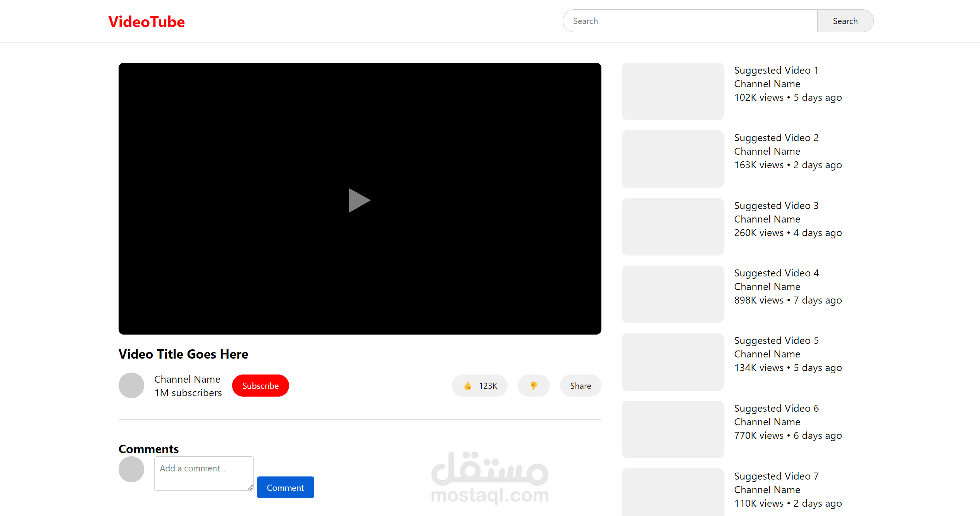Click the Suggested Video 7 title
The width and height of the screenshot is (980, 516).
point(776,476)
